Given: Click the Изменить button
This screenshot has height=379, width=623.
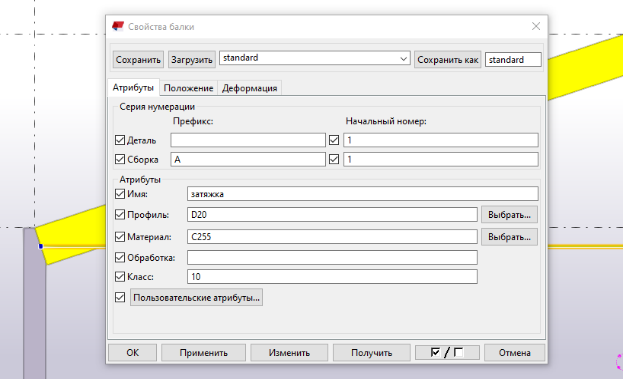Looking at the screenshot, I should (289, 353).
